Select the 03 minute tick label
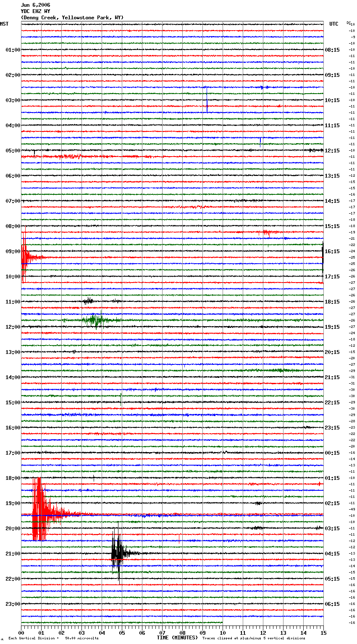Viewport: 357px width, 644px height. click(x=81, y=633)
